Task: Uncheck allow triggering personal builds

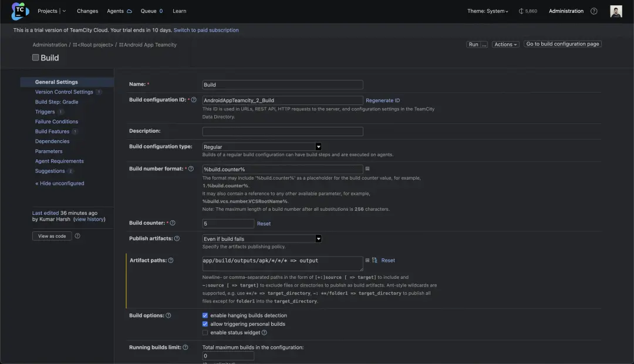Action: [205, 324]
